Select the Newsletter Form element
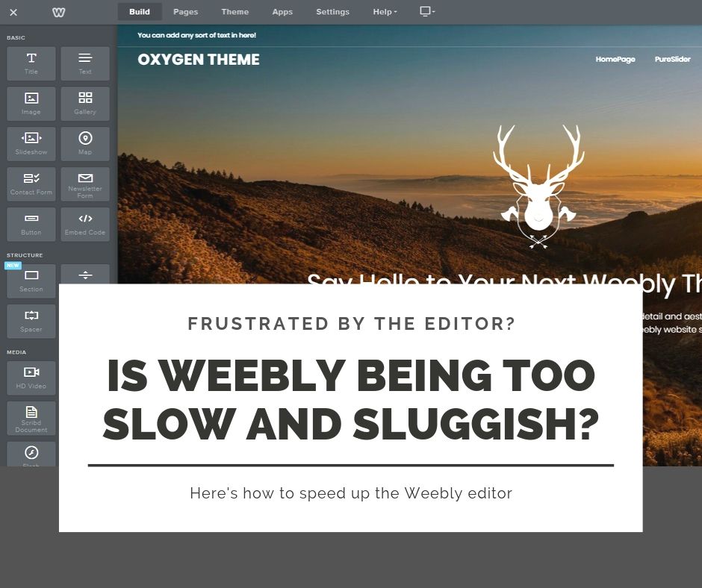 point(85,184)
